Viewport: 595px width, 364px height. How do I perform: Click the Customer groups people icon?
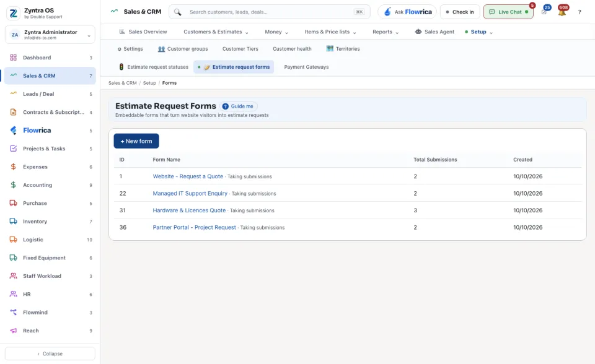coord(161,49)
